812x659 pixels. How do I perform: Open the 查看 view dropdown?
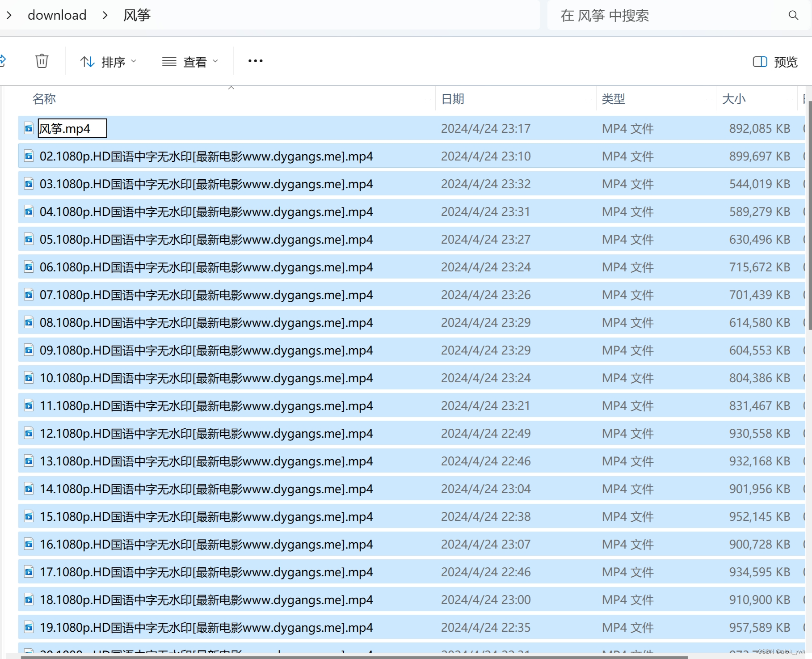click(x=190, y=62)
